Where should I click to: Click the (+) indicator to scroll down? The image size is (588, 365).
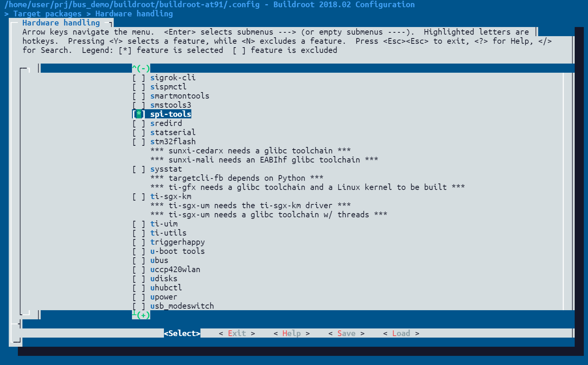141,315
